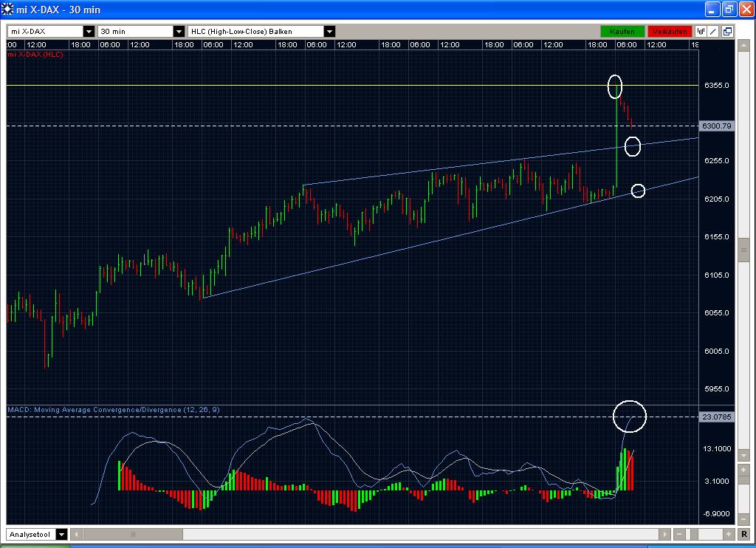Screen dimensions: 756x548
Task: Open the mi X-DAX symbol dropdown
Action: [89, 31]
